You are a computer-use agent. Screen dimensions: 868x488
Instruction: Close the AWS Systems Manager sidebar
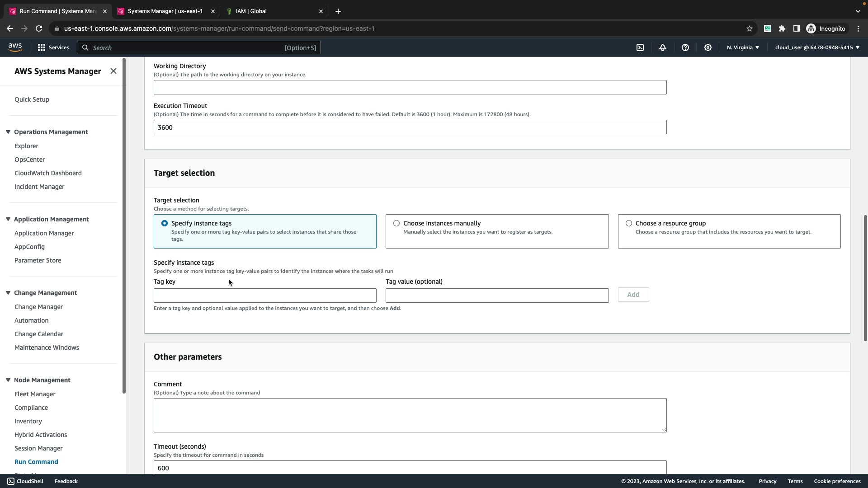[x=113, y=71]
